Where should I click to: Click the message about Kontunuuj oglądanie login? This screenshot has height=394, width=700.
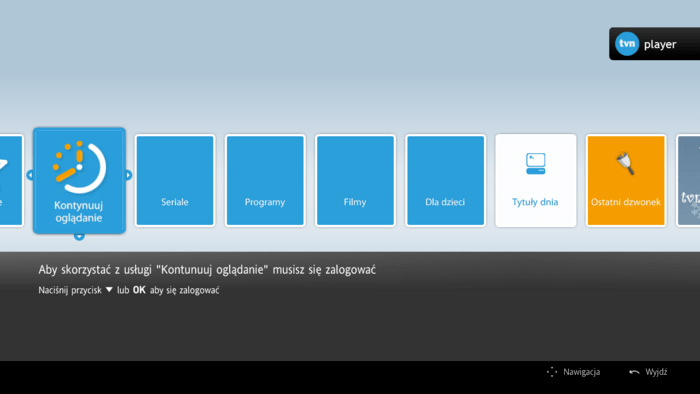pos(207,270)
